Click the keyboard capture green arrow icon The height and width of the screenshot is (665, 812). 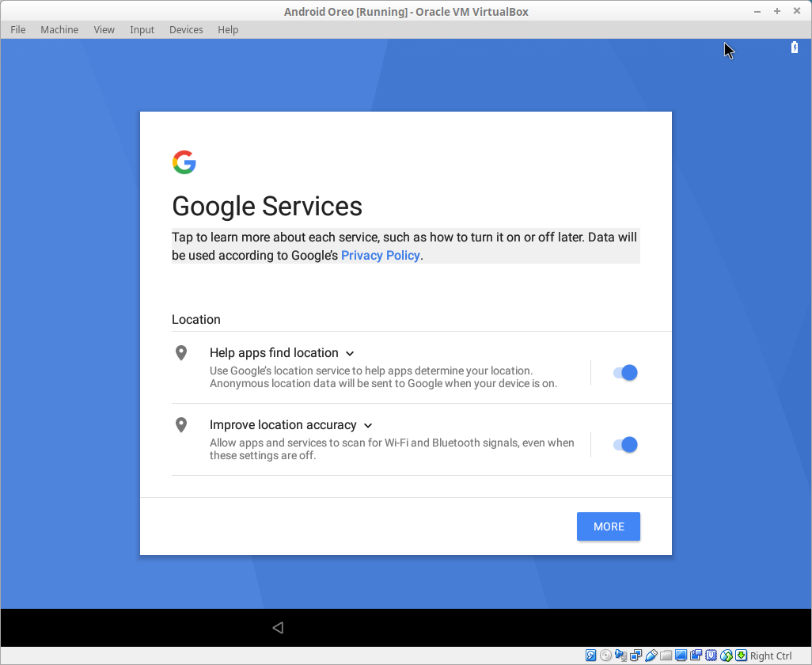point(741,655)
